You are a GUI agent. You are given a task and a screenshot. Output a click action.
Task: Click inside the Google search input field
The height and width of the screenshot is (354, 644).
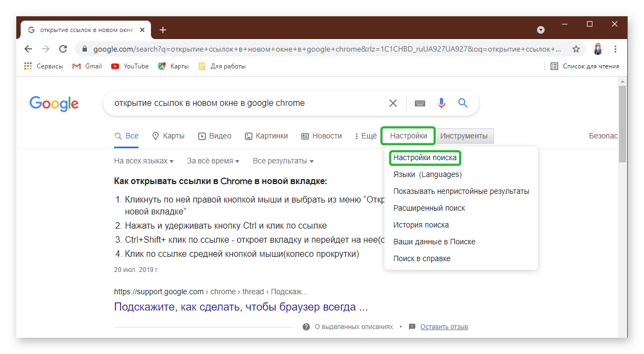pos(244,103)
